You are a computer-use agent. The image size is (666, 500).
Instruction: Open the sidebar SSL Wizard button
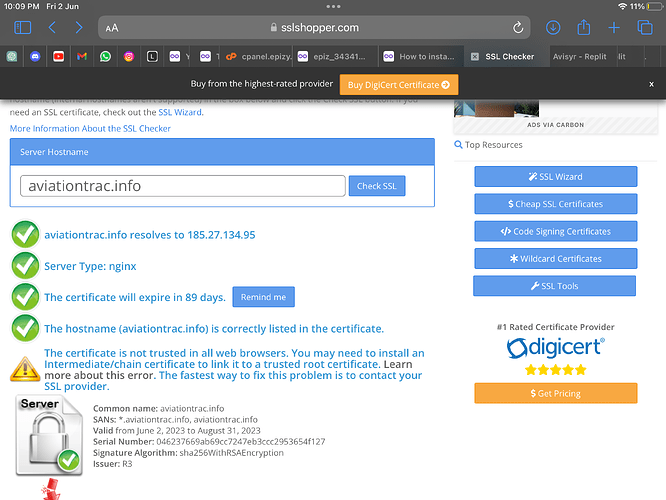[x=556, y=177]
